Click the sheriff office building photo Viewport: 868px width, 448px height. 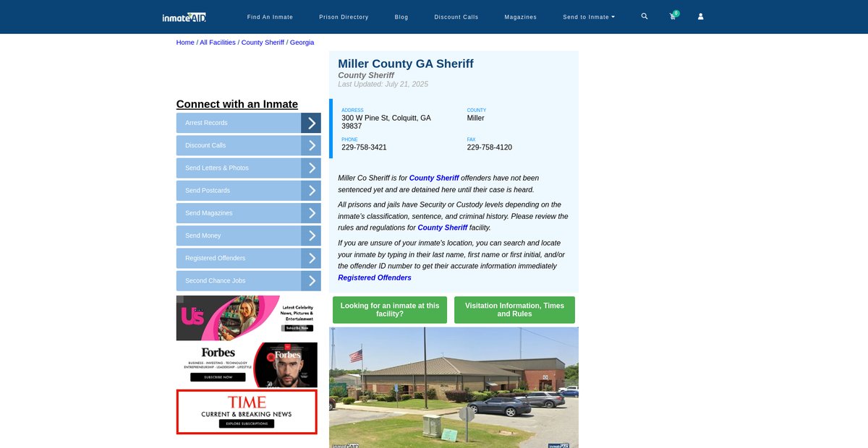point(454,387)
